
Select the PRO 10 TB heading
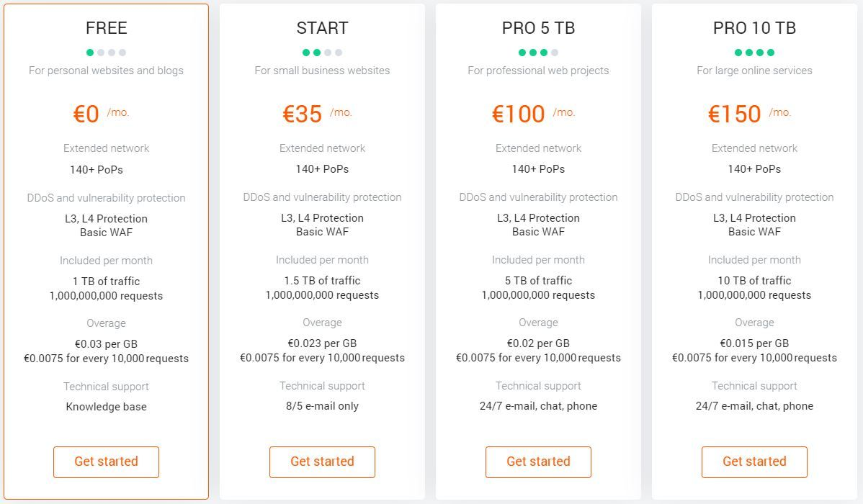(754, 28)
